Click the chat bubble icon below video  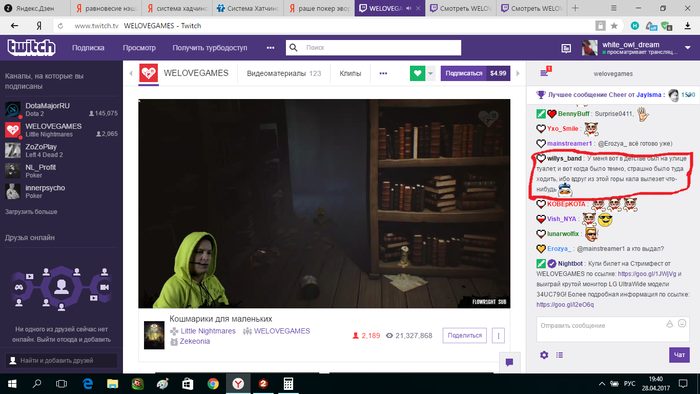[x=509, y=362]
